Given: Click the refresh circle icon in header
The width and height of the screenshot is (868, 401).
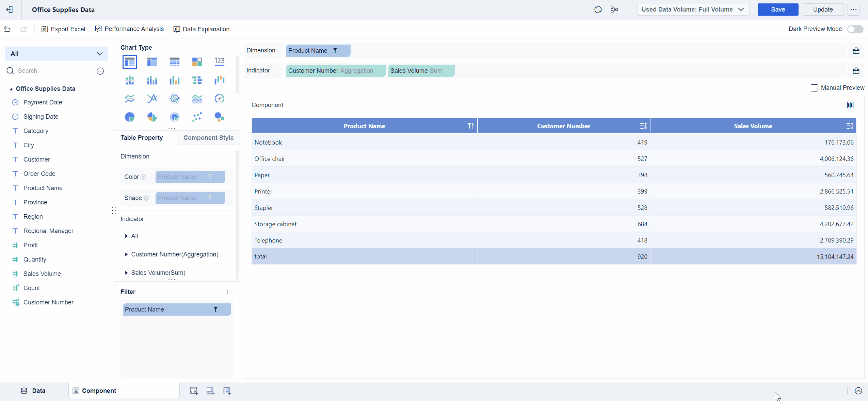Looking at the screenshot, I should pyautogui.click(x=598, y=10).
